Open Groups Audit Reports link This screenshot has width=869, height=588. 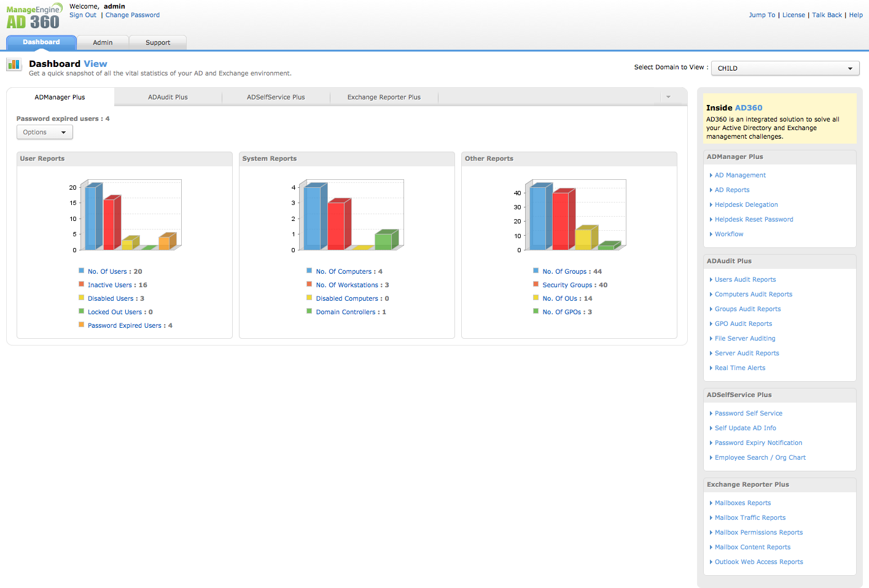pyautogui.click(x=748, y=309)
